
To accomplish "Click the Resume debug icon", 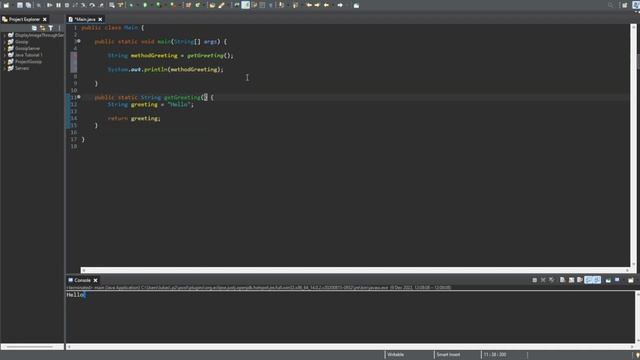I will 49,5.
